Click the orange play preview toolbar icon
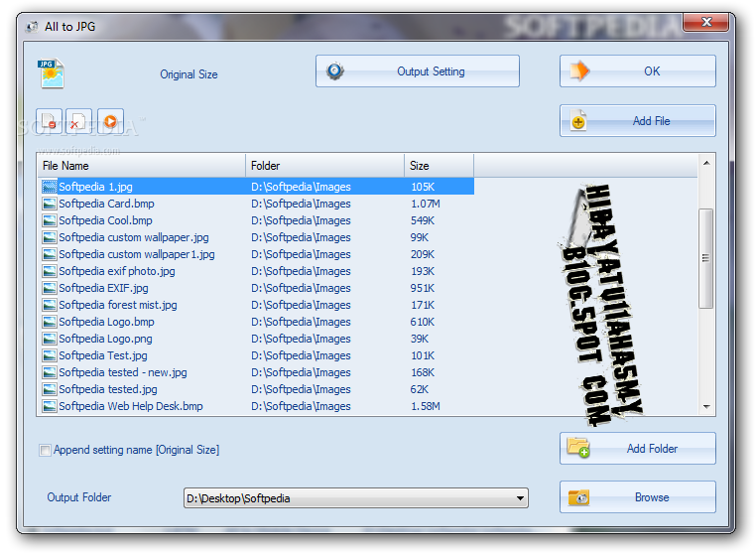The width and height of the screenshot is (756, 554). (110, 121)
